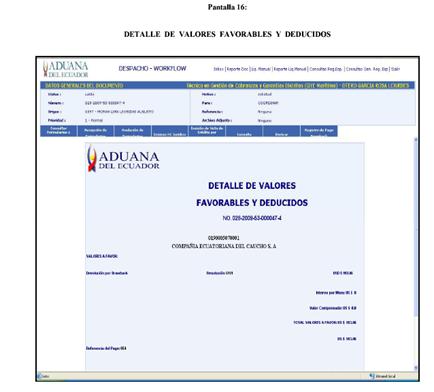This screenshot has width=434, height=392.
Task: Click the Aduana del Ecuador header logo
Action: pos(65,69)
